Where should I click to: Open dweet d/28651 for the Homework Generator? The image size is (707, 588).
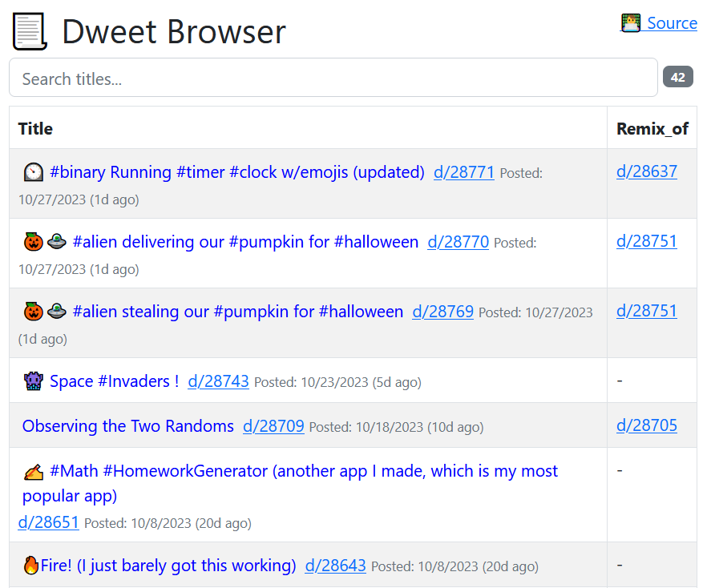[x=48, y=522]
